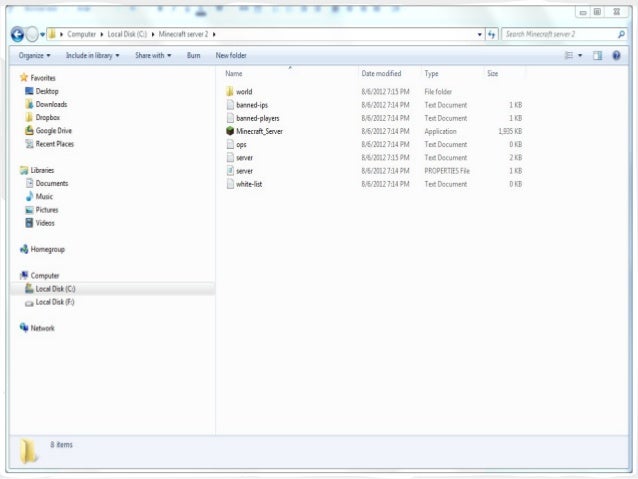Click the folder icon in the address bar
Screen dimensions: 638x479
(52, 34)
